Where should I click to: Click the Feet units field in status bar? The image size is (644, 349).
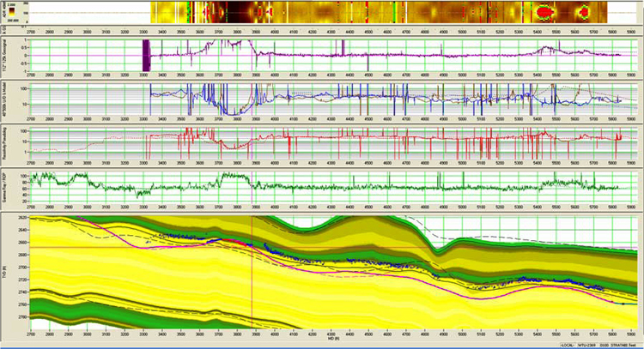[631, 345]
